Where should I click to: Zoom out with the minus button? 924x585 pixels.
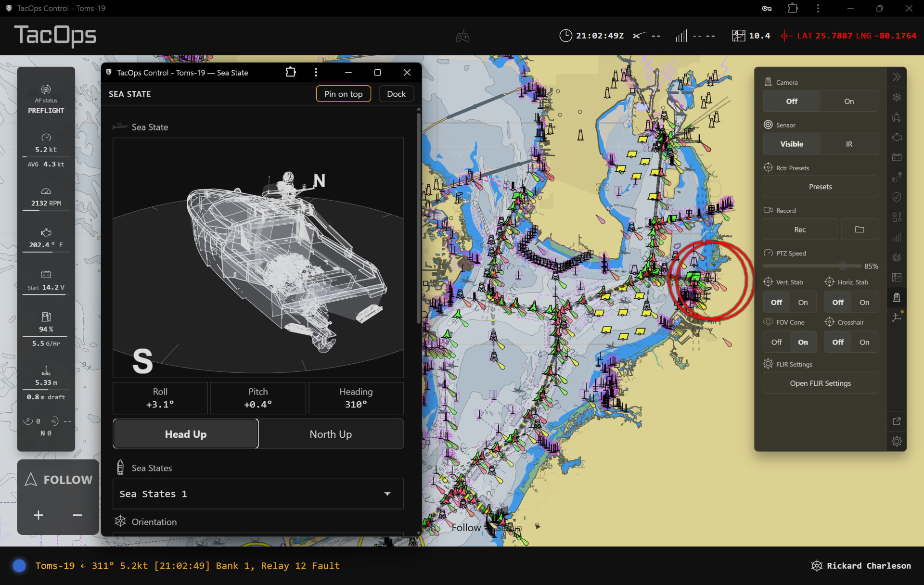pos(77,515)
